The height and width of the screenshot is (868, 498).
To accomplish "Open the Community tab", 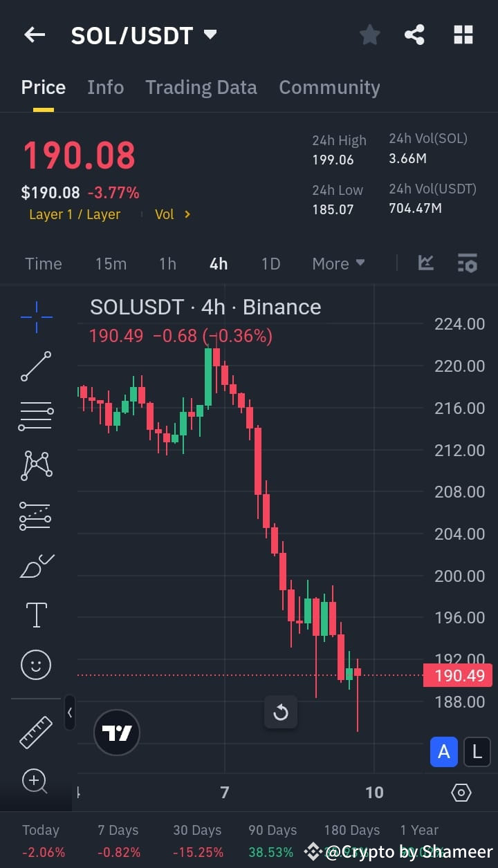I will [x=329, y=87].
